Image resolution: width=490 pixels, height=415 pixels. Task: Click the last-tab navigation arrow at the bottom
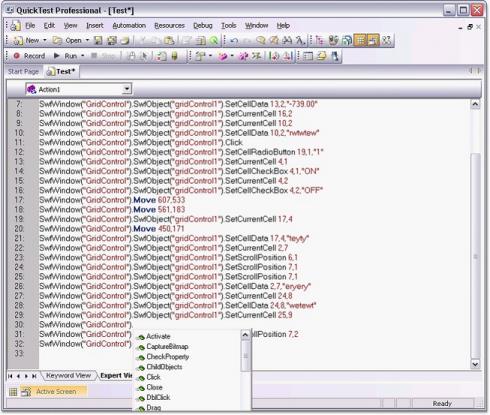pyautogui.click(x=34, y=376)
